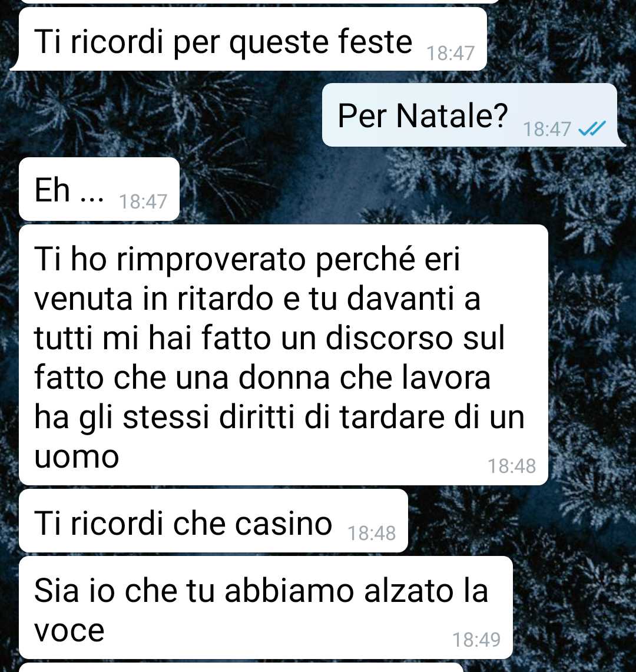Image resolution: width=636 pixels, height=672 pixels.
Task: Tap the "Sia io che tu abbiamo alzato la voce" message
Action: pos(266,607)
